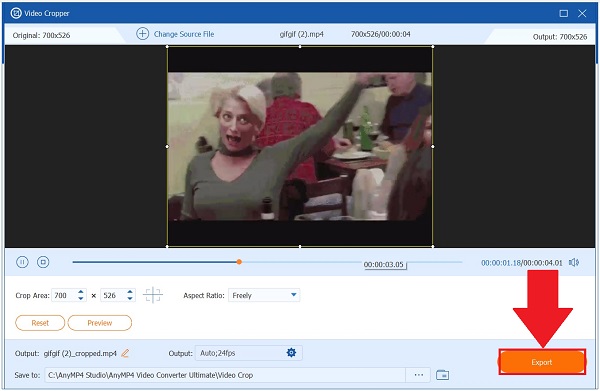Pause the video playback

click(x=22, y=262)
